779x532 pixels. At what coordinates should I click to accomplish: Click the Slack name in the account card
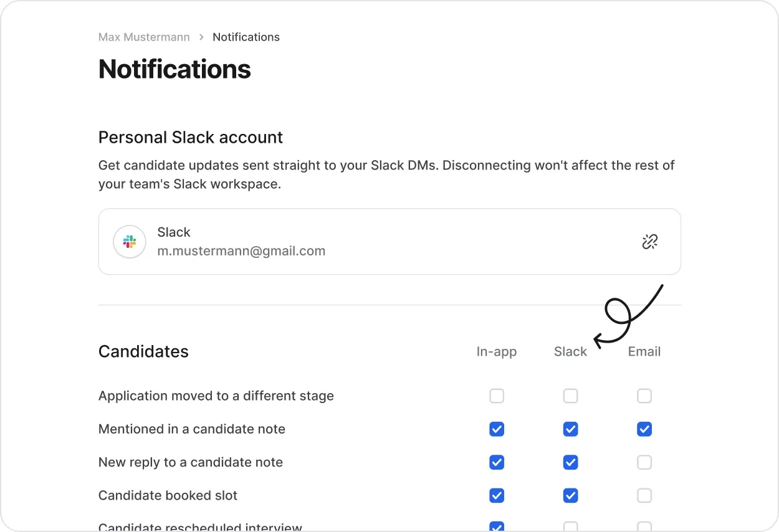174,232
